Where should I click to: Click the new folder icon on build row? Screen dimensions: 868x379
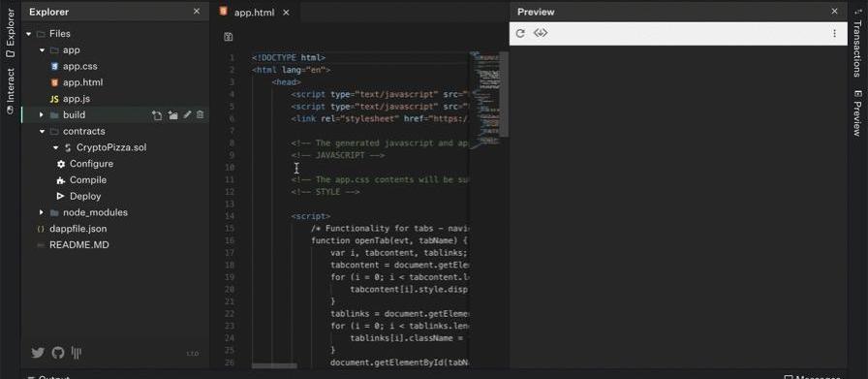click(x=172, y=115)
